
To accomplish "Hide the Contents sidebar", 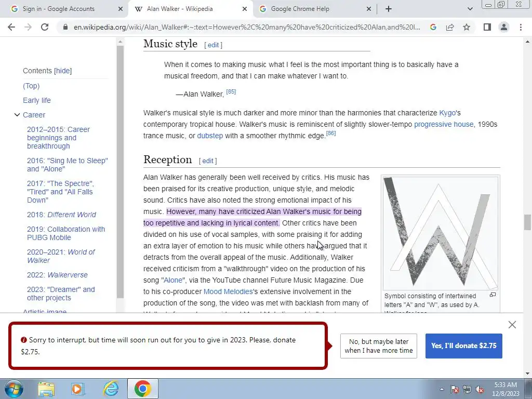I will 63,71.
